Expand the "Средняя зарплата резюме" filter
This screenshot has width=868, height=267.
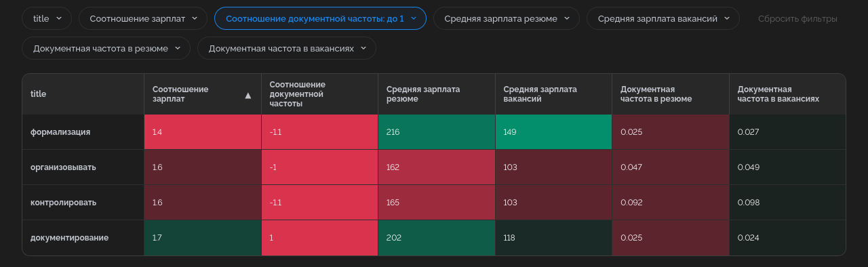coord(507,18)
